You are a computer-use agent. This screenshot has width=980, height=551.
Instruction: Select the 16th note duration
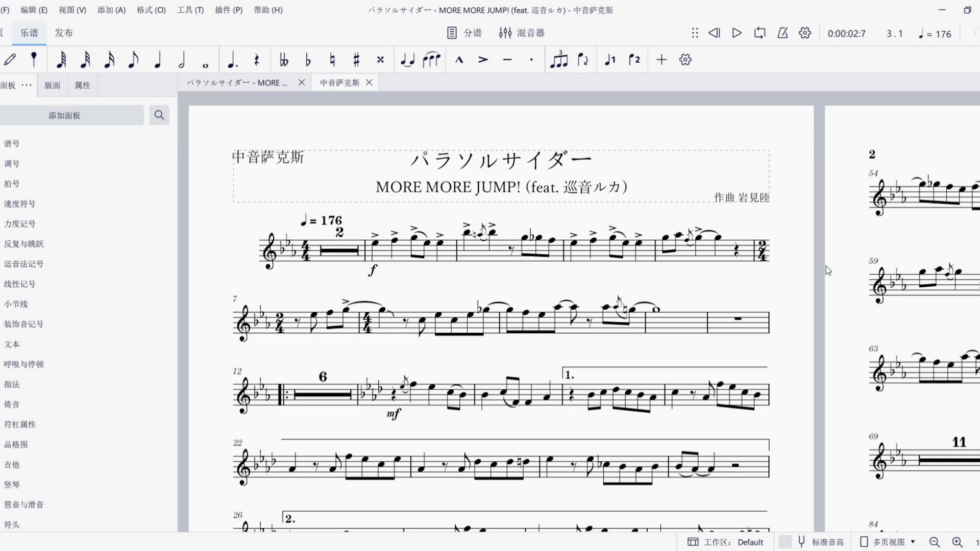[x=109, y=60]
